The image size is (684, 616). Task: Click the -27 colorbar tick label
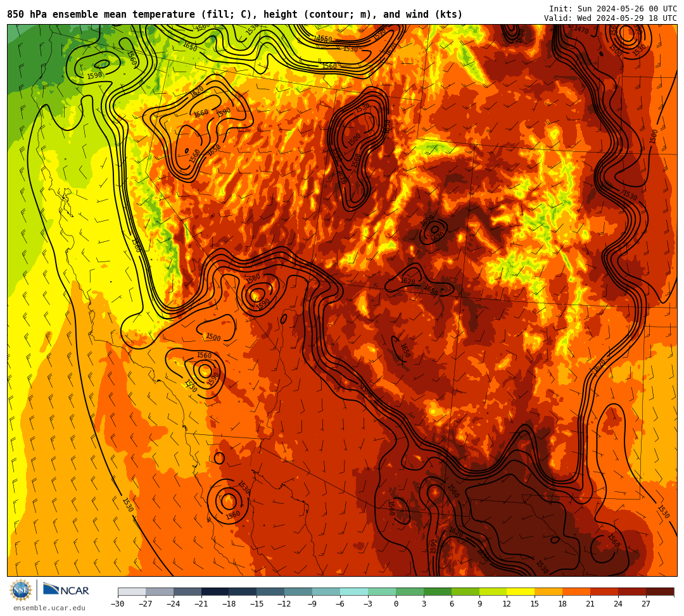click(x=146, y=604)
